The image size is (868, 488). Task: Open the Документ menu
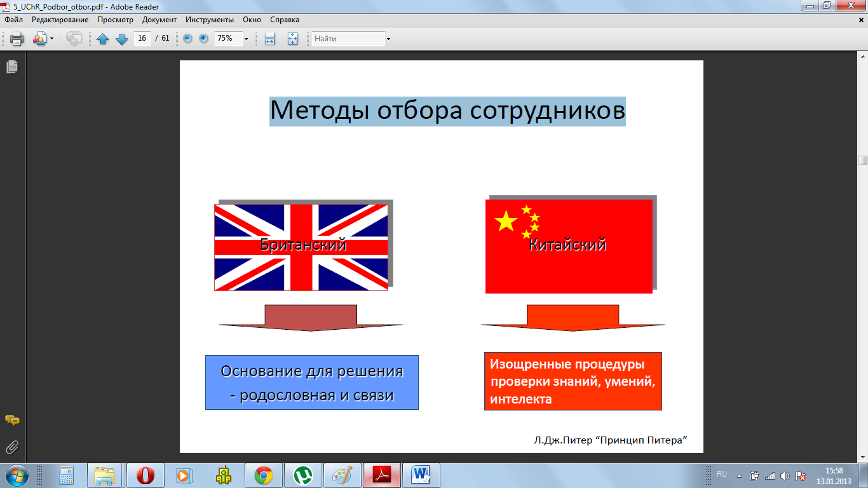(159, 20)
